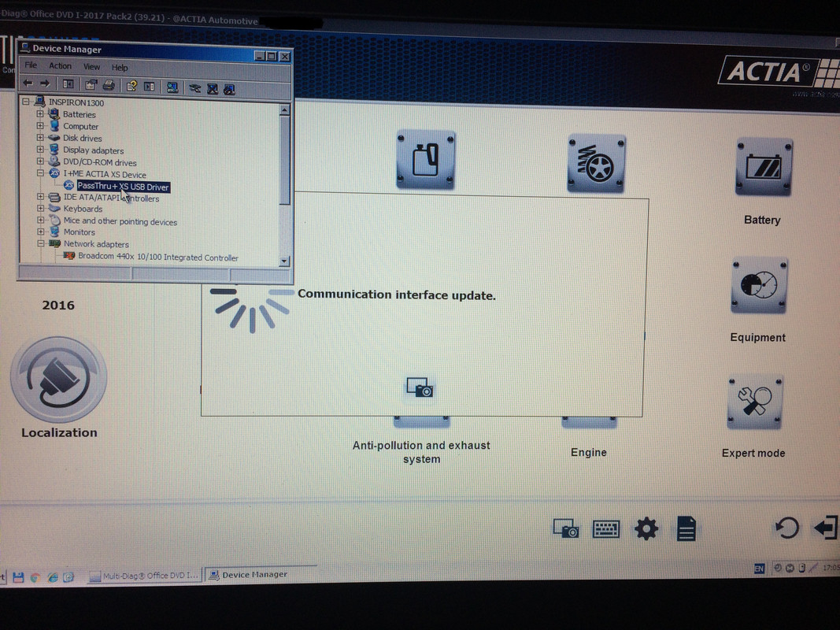The image size is (840, 630).
Task: Click the Uninstall device toolbar icon with X
Action: [x=213, y=89]
